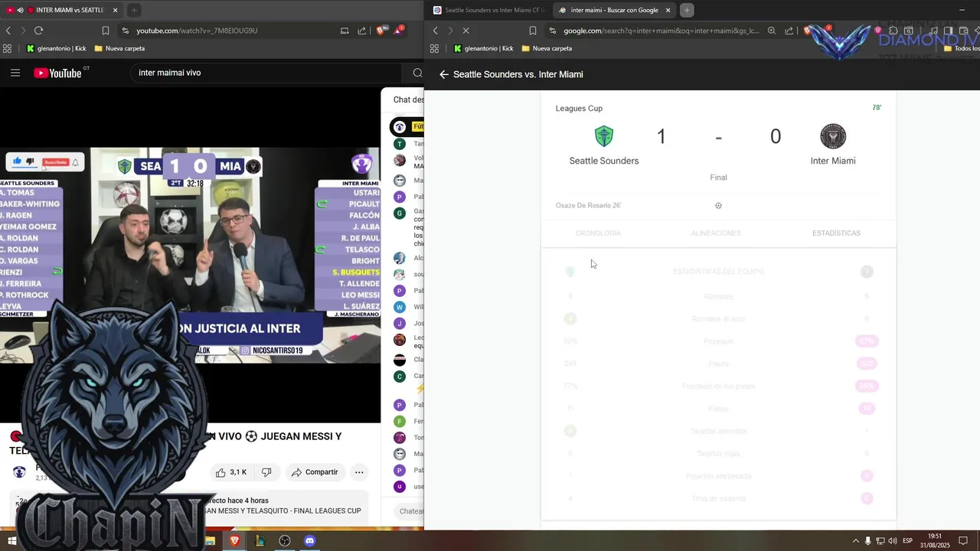Image resolution: width=980 pixels, height=551 pixels.
Task: Click the volume icon in the system tray
Action: [x=893, y=540]
